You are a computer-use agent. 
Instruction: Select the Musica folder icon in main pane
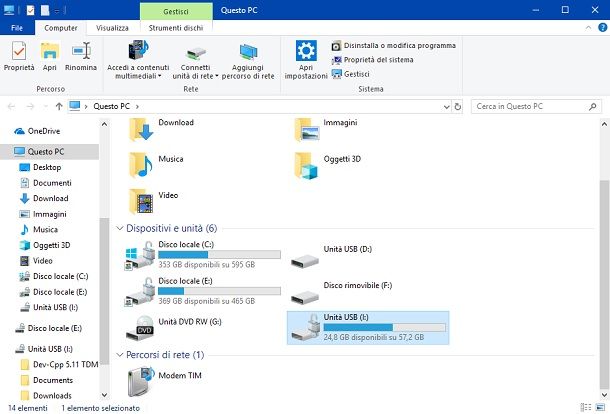140,165
